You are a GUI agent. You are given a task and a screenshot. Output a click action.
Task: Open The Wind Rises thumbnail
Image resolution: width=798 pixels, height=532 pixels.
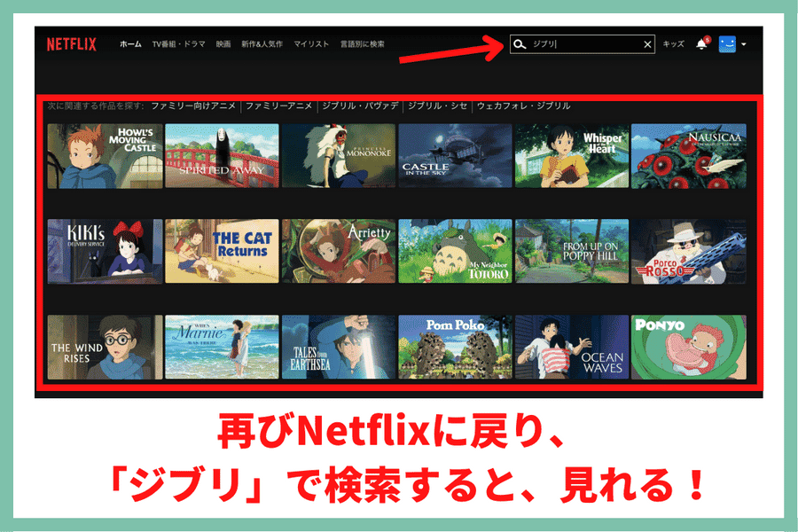pyautogui.click(x=106, y=348)
